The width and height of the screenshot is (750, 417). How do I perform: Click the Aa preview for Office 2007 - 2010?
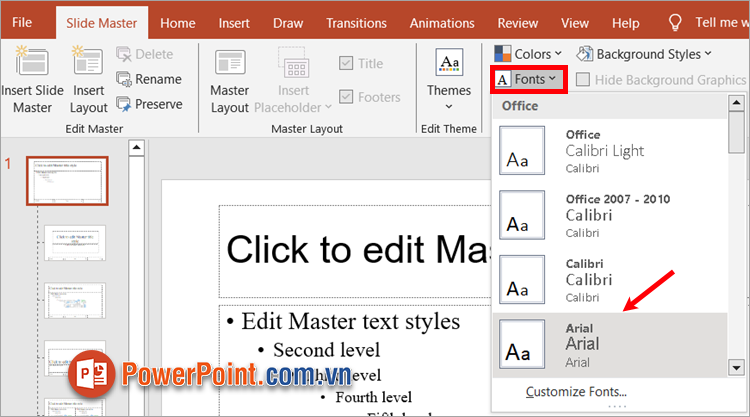tap(522, 215)
